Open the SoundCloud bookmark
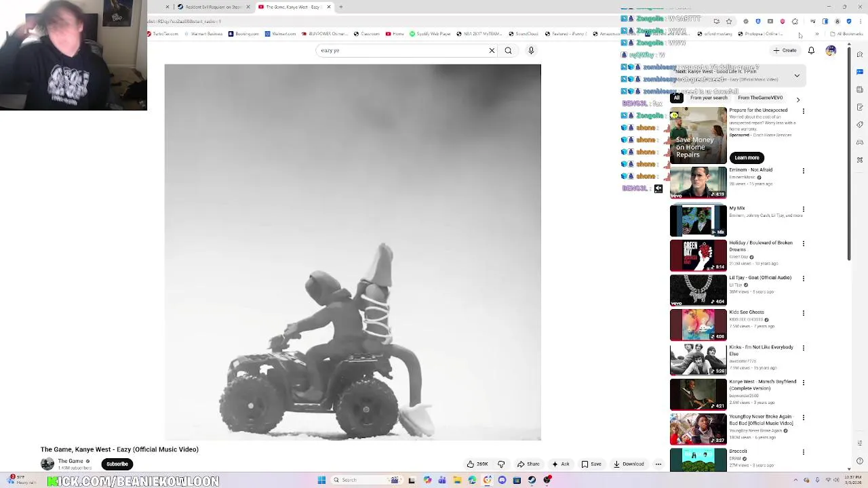This screenshot has width=868, height=488. tap(524, 34)
